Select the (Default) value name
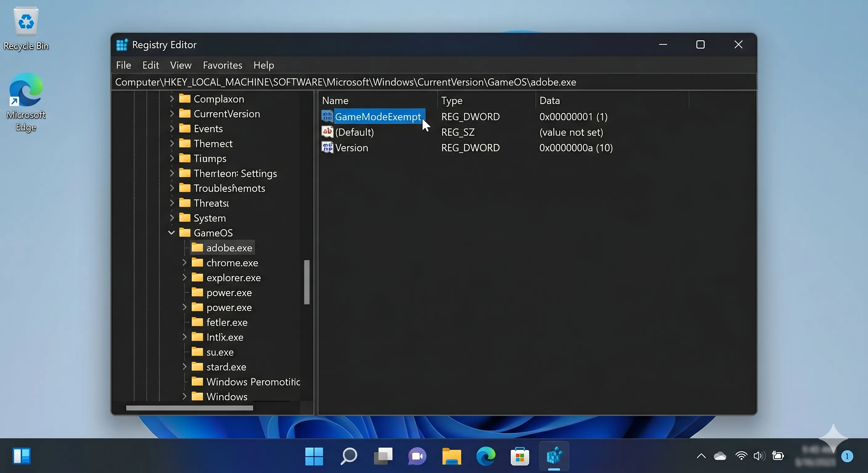The height and width of the screenshot is (473, 868). click(x=354, y=132)
